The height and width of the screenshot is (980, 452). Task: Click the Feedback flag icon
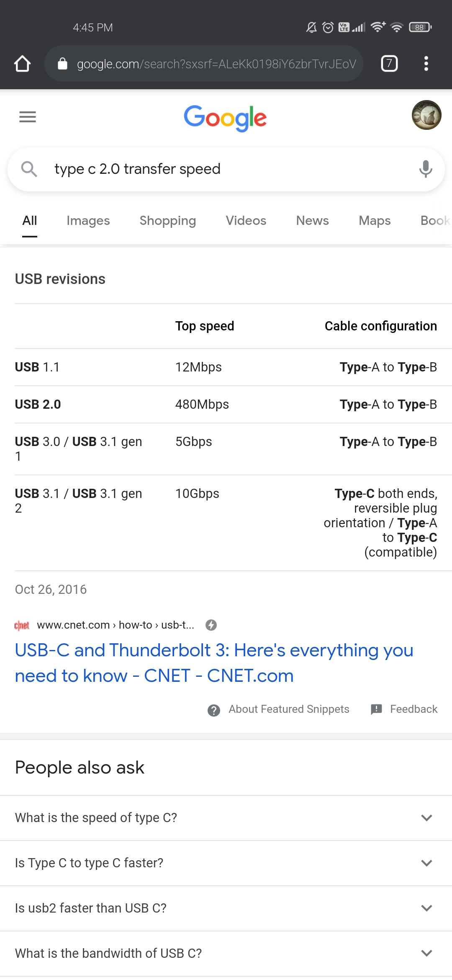tap(376, 709)
